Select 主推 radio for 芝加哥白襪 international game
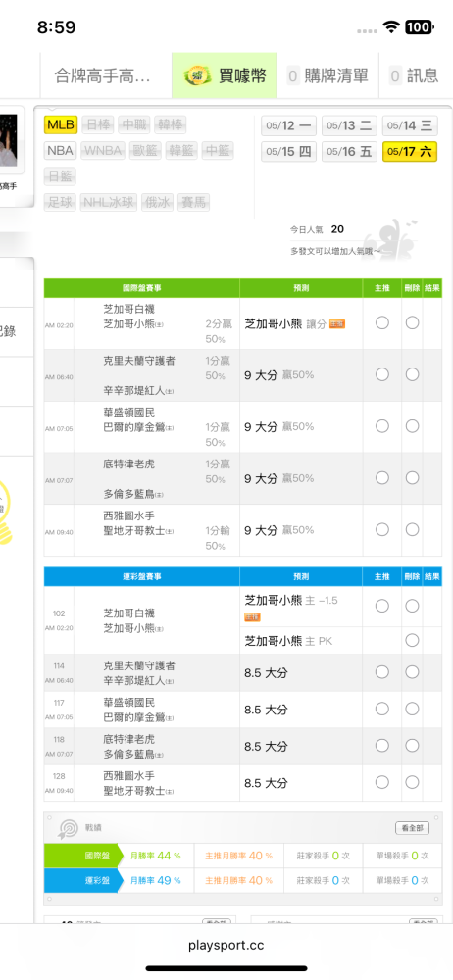 [x=382, y=322]
